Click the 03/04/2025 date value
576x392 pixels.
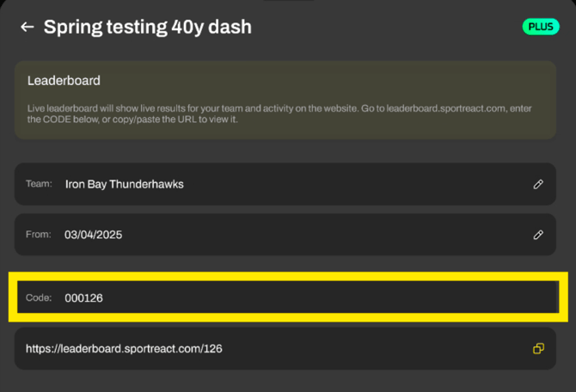[93, 234]
